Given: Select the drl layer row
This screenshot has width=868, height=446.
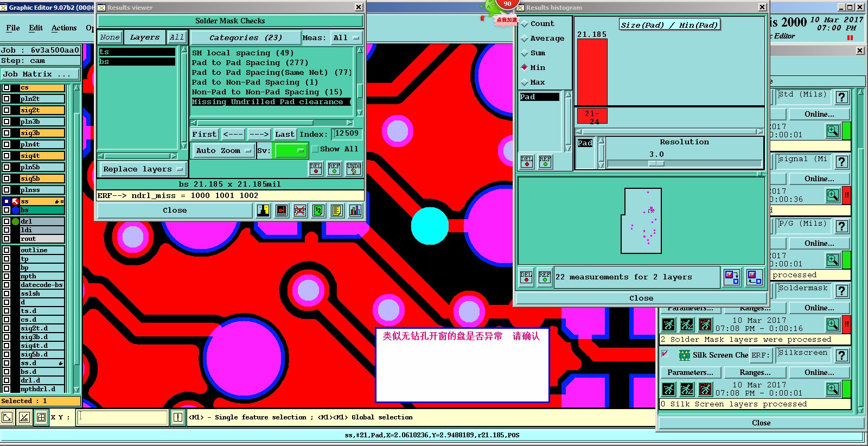Looking at the screenshot, I should [x=42, y=221].
